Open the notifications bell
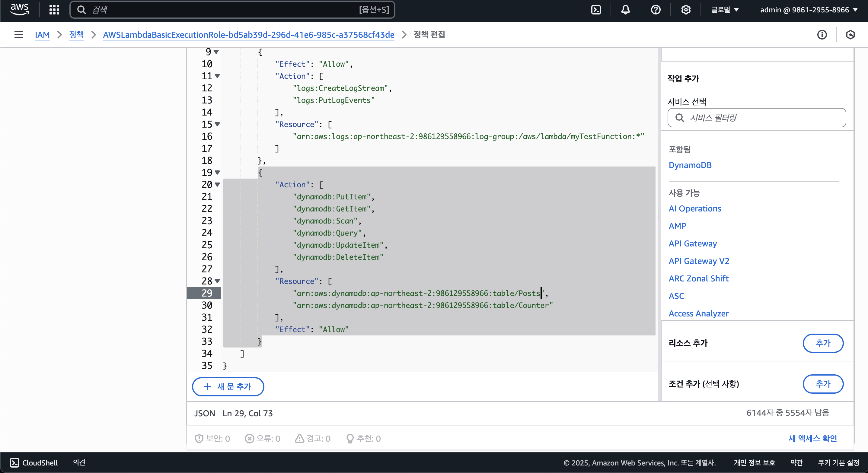Viewport: 868px width, 473px height. click(625, 10)
